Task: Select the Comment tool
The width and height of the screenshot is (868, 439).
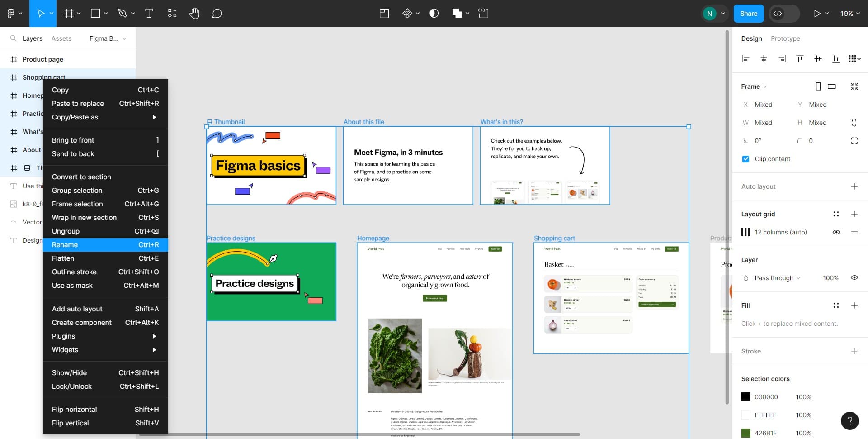Action: pyautogui.click(x=217, y=14)
